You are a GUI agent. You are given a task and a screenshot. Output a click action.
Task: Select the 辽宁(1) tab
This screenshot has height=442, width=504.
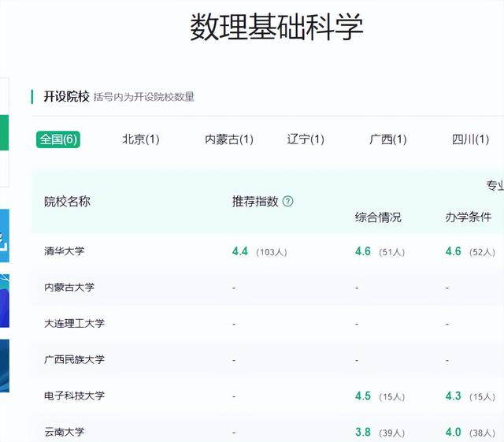click(x=306, y=139)
